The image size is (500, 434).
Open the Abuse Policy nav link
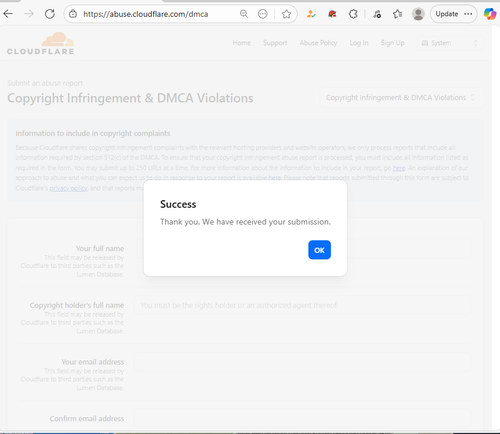point(318,43)
